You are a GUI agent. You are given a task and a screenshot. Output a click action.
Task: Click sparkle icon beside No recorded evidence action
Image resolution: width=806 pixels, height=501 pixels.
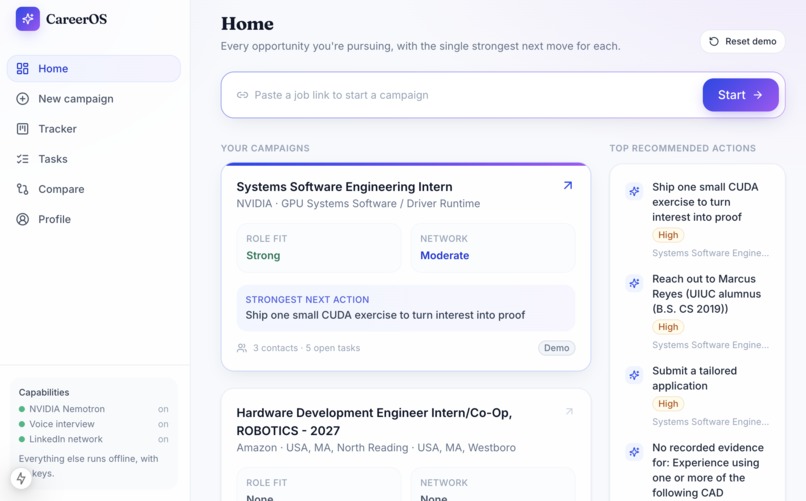(x=634, y=452)
